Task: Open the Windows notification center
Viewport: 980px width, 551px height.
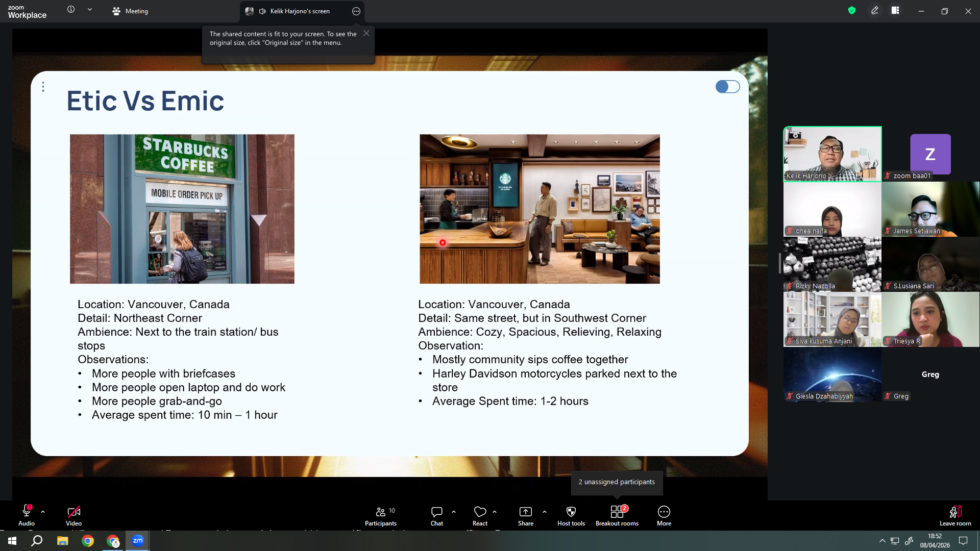Action: click(x=963, y=541)
